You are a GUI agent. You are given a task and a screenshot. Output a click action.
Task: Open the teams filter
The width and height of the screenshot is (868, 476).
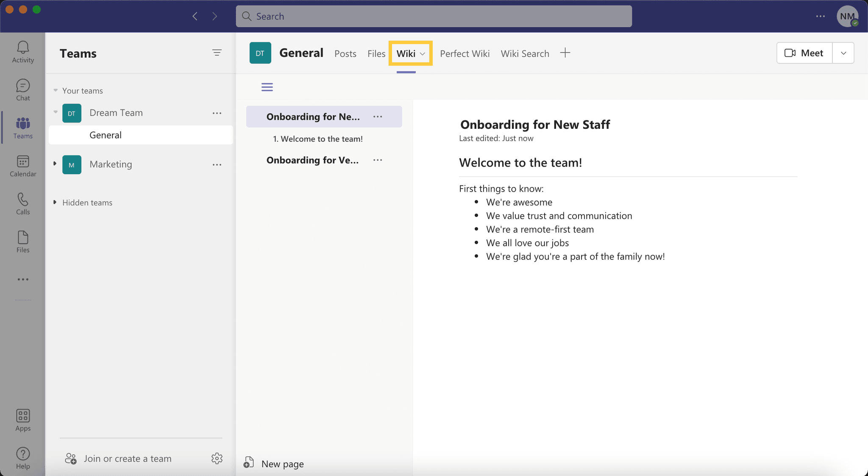(217, 53)
